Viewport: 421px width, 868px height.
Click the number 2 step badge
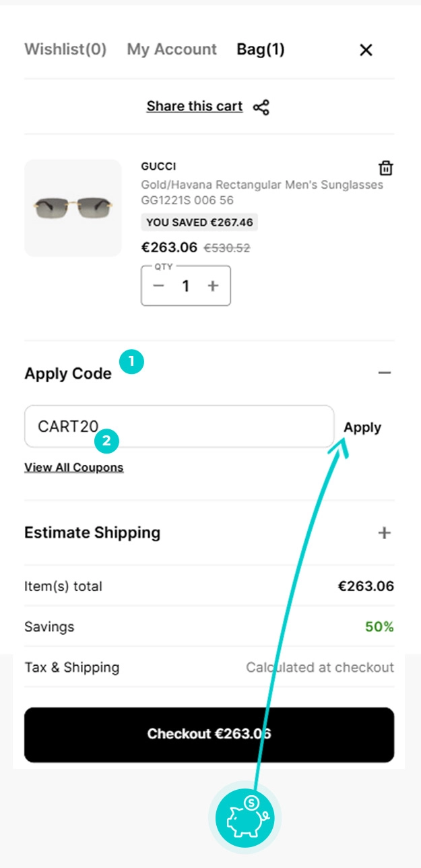coord(107,441)
